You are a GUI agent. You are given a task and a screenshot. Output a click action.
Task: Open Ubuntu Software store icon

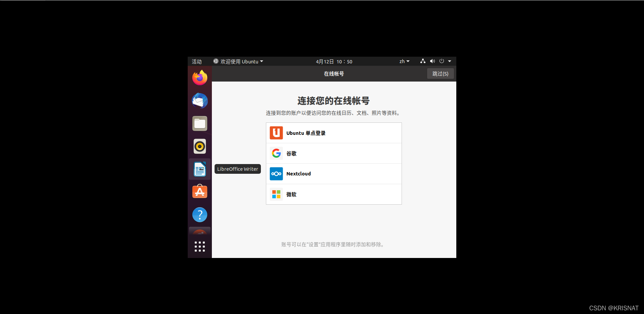pyautogui.click(x=200, y=192)
